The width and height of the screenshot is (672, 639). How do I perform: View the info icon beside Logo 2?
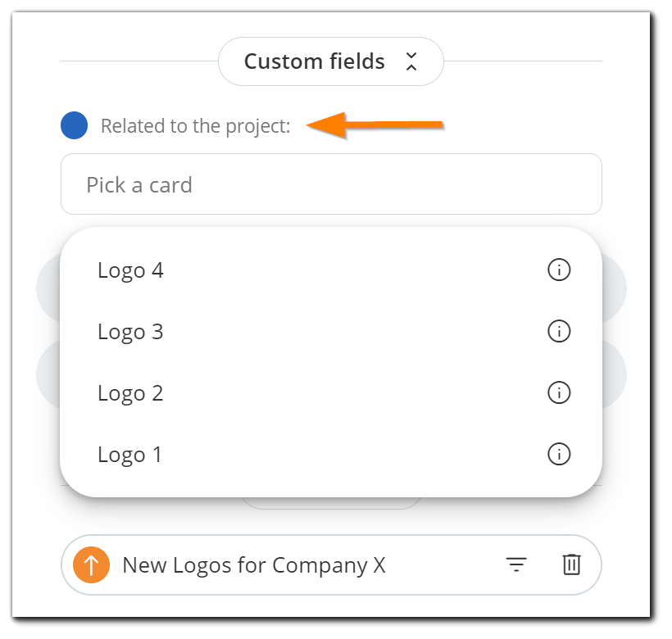tap(559, 393)
